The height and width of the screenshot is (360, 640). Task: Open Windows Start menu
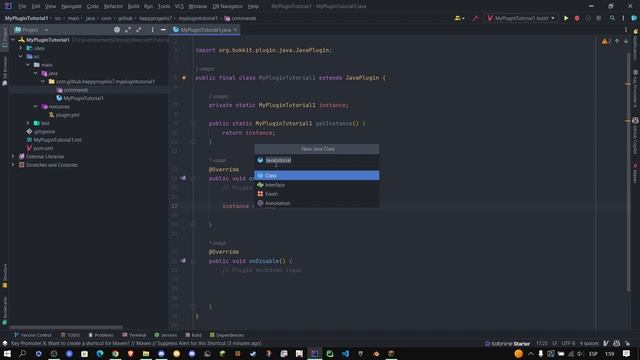click(7, 353)
